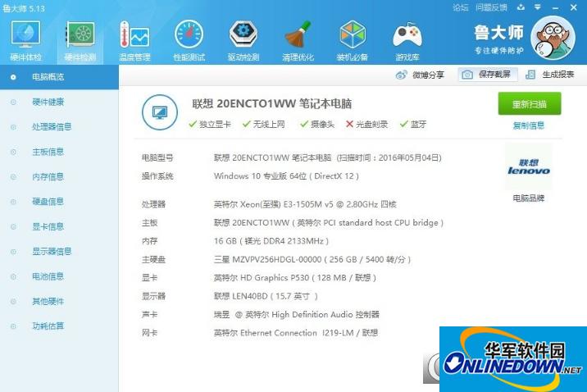Viewport: 587px width, 392px height.
Task: Select 内存信息 sidebar item
Action: (59, 176)
